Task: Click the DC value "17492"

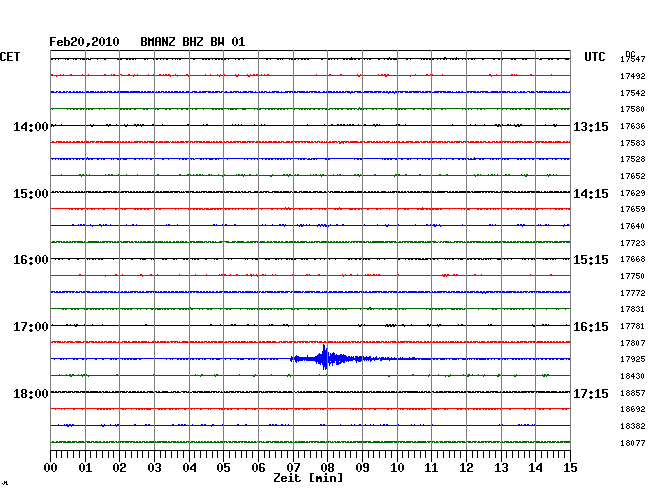Action: [633, 76]
